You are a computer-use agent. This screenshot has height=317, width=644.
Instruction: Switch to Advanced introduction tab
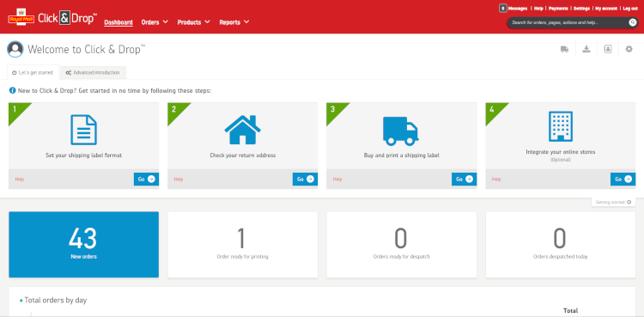tap(93, 73)
